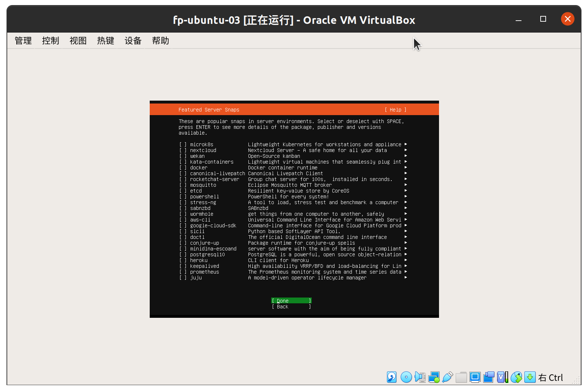The height and width of the screenshot is (392, 588).
Task: Tick the microk8s snap checkbox
Action: (x=183, y=144)
